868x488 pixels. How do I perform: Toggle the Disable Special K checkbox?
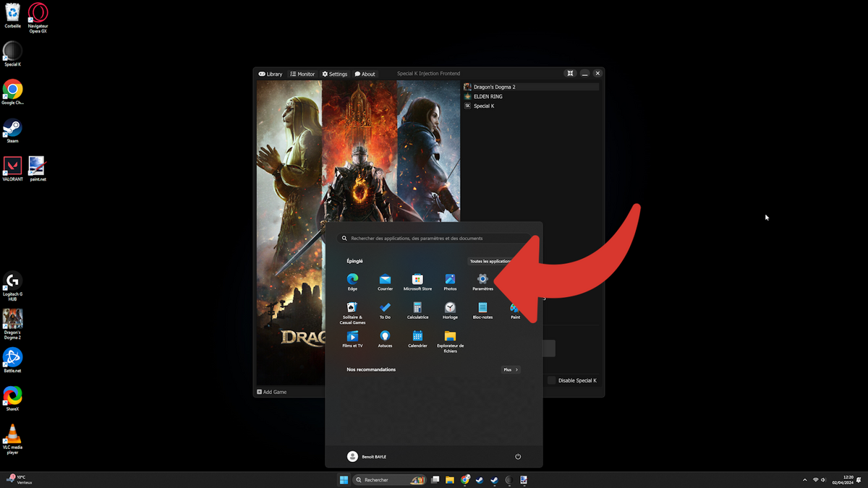552,380
